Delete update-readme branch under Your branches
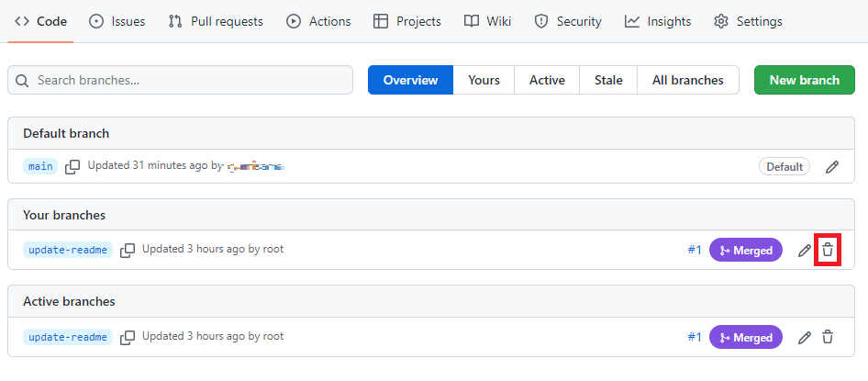 coord(828,250)
